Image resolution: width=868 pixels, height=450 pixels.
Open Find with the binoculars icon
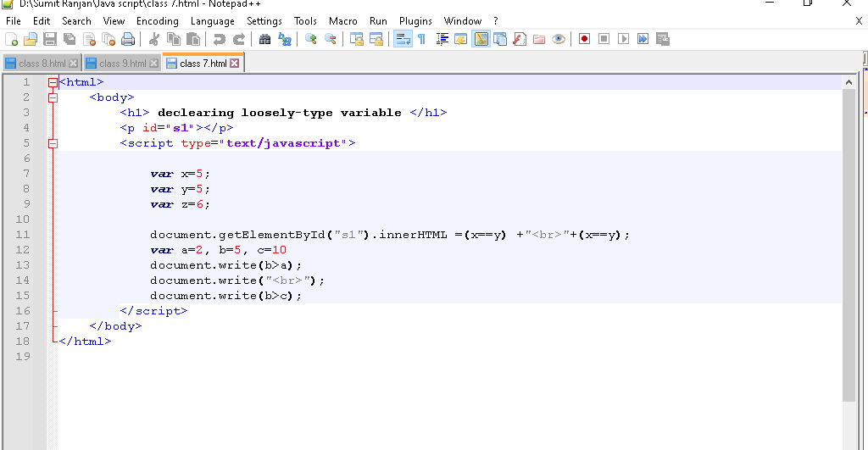(x=264, y=39)
